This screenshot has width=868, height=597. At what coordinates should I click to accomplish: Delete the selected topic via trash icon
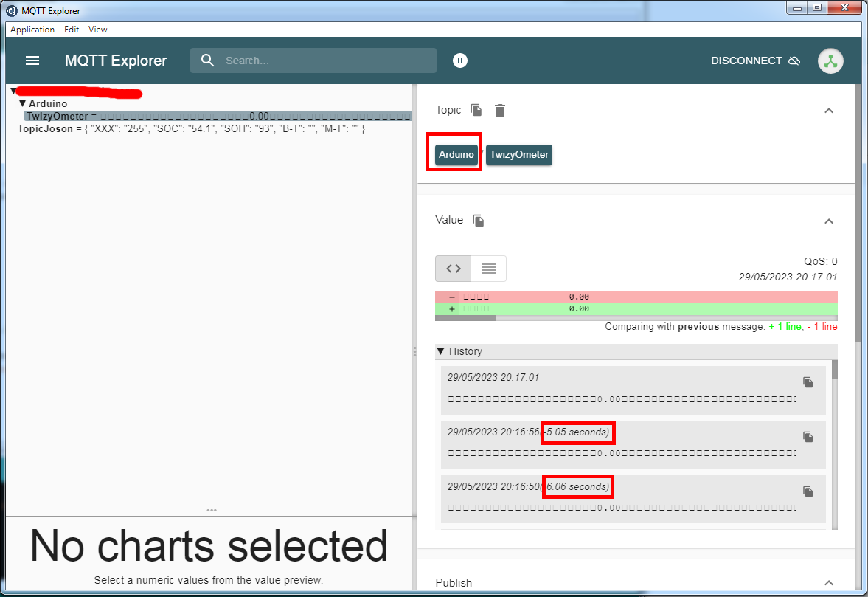500,110
